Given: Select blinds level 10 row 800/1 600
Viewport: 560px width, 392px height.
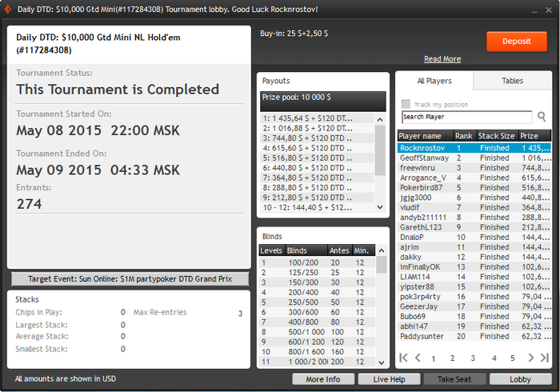Looking at the screenshot, I should [317, 352].
